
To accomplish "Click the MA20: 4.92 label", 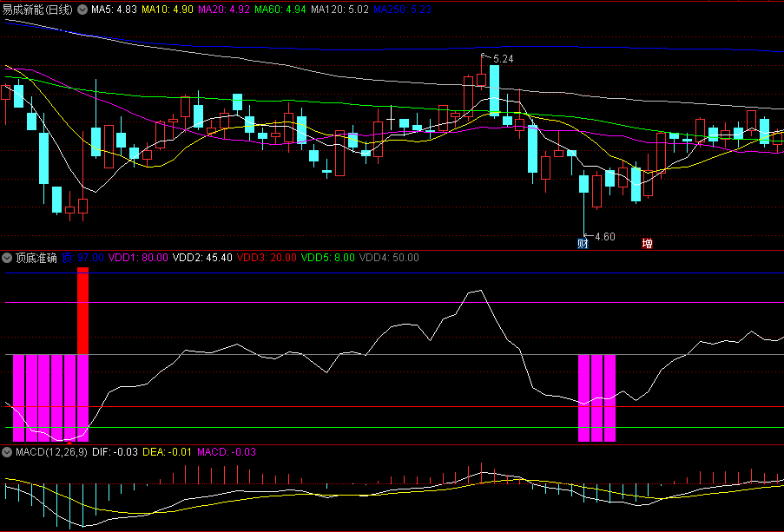I will click(x=223, y=10).
